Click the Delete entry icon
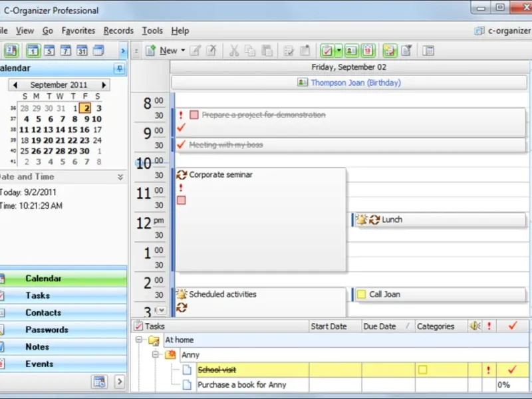Screen dimensions: 532x399 (x=211, y=51)
